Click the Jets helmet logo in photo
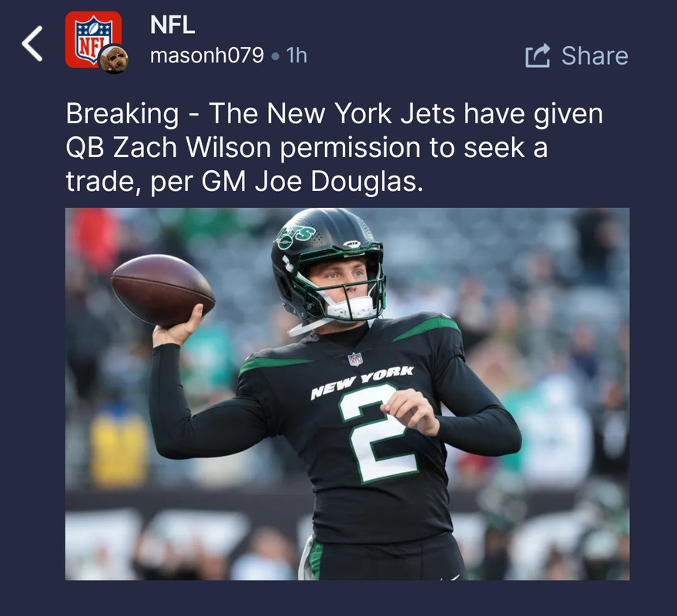 (295, 236)
